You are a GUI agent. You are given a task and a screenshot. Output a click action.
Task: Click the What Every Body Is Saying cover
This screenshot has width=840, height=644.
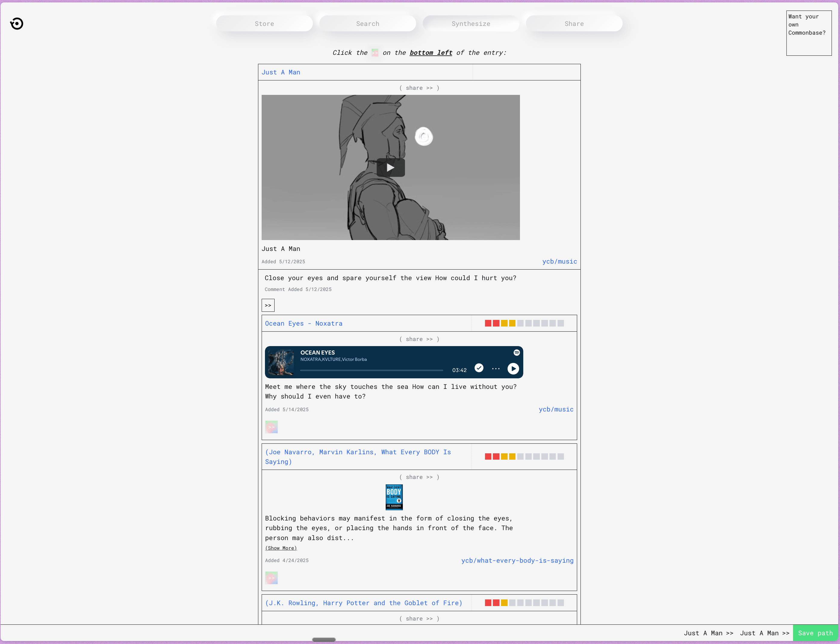[394, 497]
